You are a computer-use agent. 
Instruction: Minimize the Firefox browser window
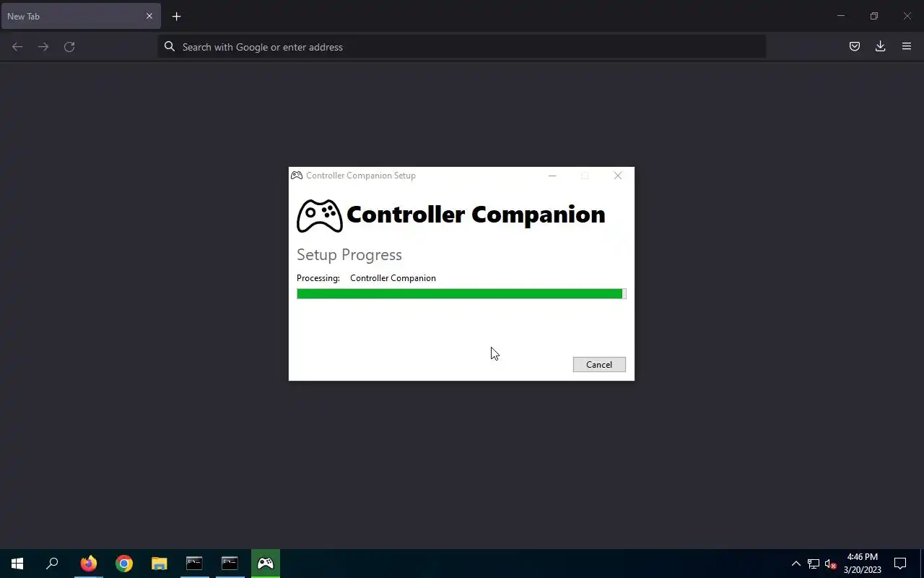841,16
